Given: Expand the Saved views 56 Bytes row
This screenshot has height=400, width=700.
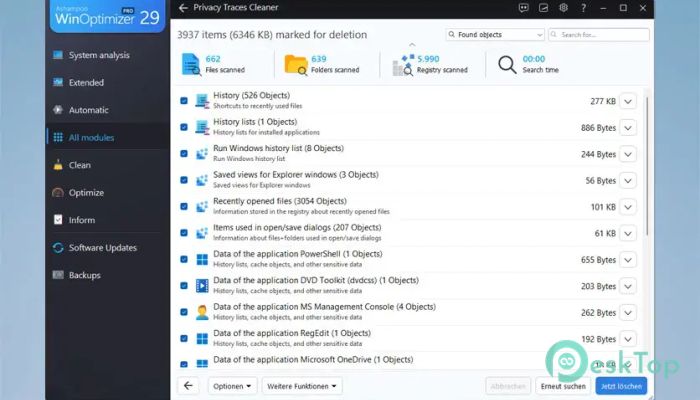Looking at the screenshot, I should (x=628, y=180).
